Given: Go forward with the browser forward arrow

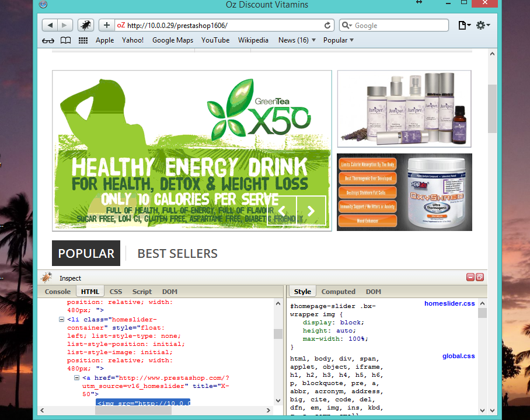Looking at the screenshot, I should tap(65, 25).
